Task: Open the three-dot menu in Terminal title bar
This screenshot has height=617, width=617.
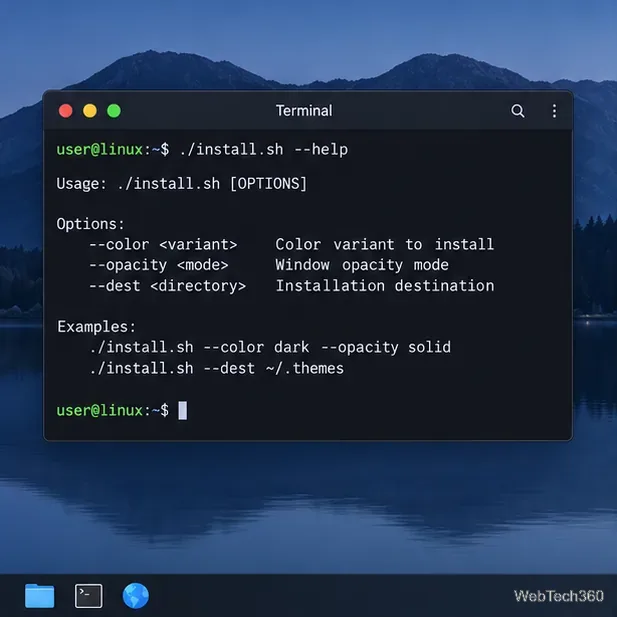Action: pyautogui.click(x=554, y=111)
